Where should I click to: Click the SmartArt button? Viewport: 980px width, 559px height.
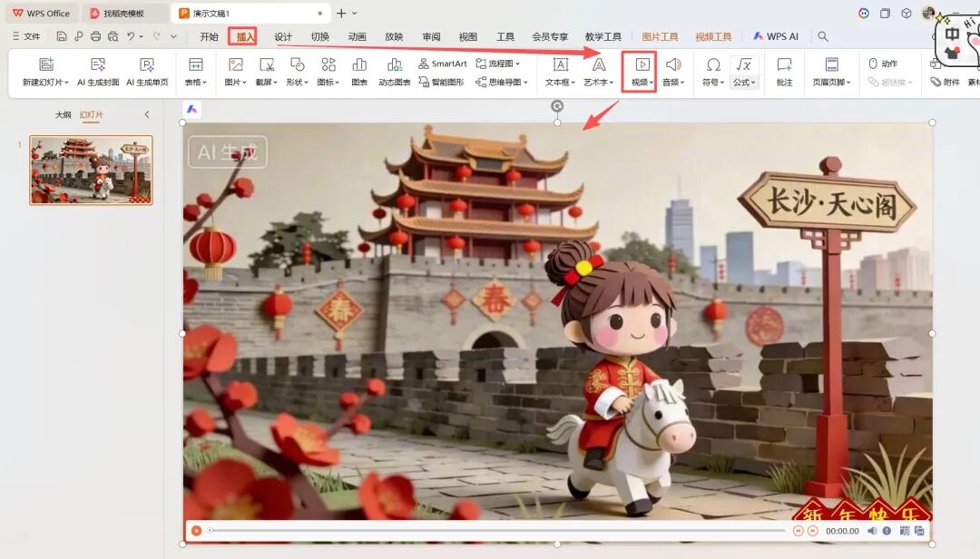click(443, 64)
